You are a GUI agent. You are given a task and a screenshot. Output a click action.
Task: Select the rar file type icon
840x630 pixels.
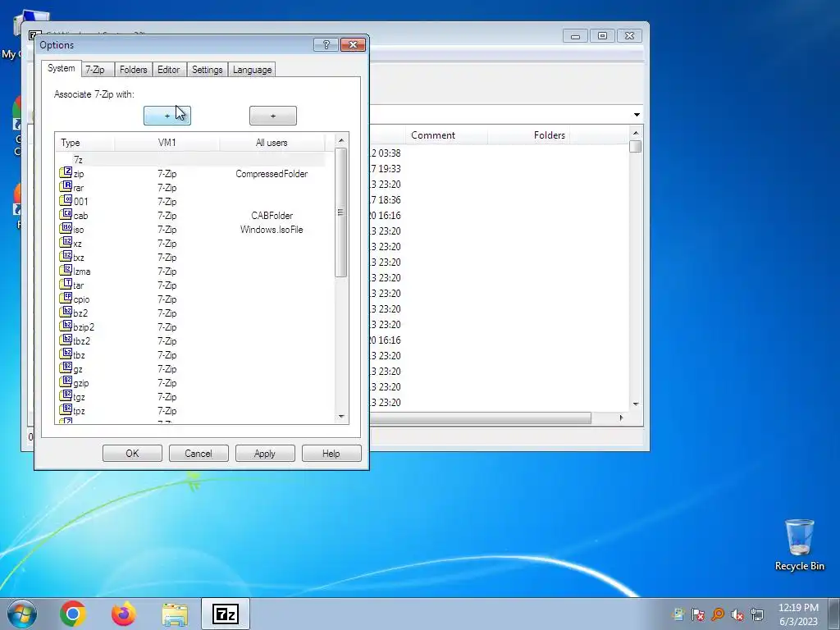[66, 186]
